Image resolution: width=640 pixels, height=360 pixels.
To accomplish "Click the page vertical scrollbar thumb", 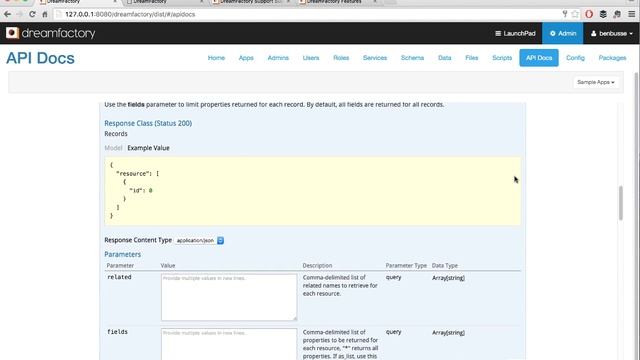I will [x=621, y=202].
